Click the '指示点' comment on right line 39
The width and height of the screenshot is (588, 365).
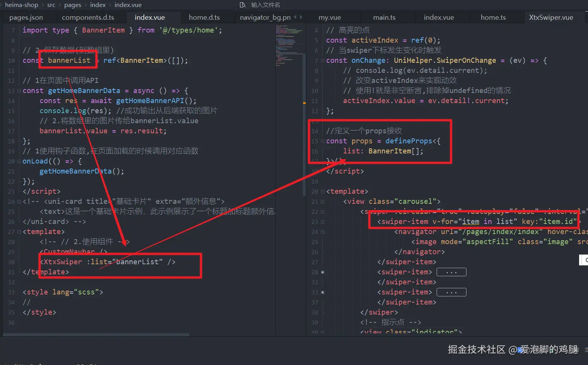[x=393, y=322]
